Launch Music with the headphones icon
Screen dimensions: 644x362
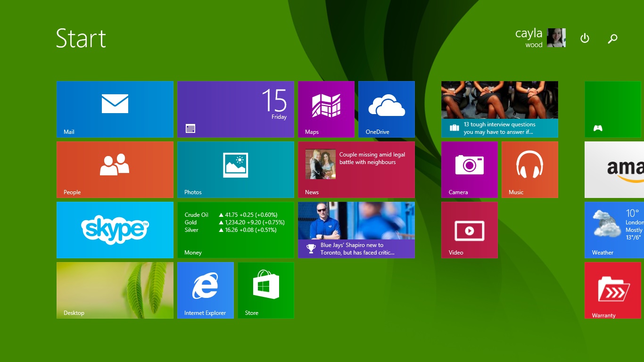pos(530,165)
